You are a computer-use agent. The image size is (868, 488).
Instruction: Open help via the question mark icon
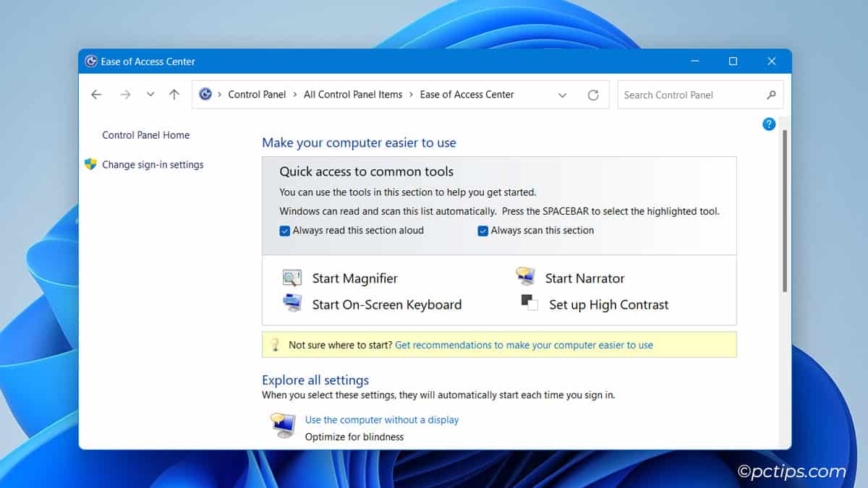pos(768,124)
